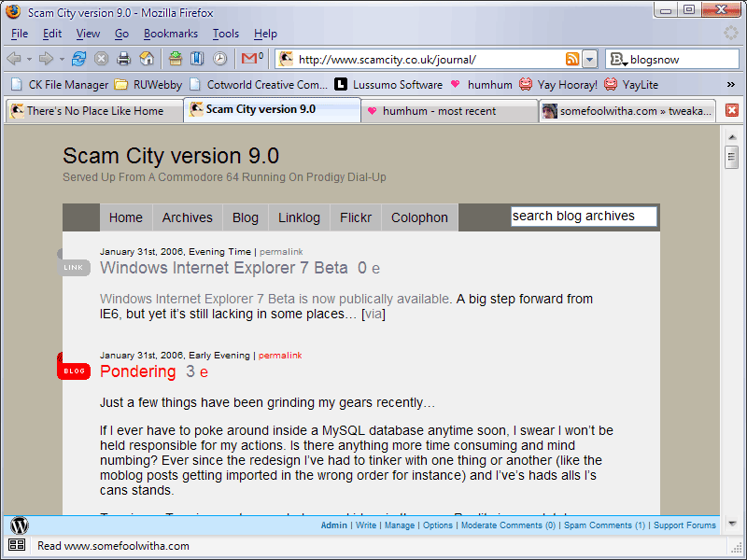Open Support Forums link

684,525
